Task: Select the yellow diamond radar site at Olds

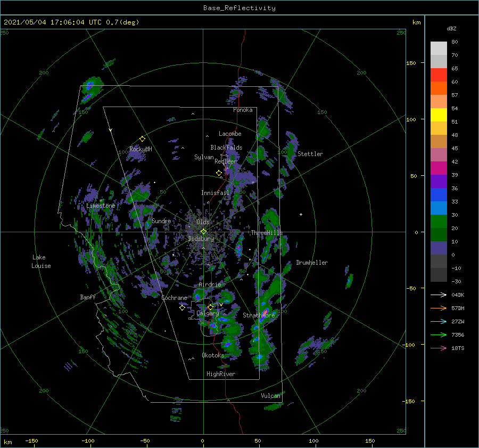Action: click(x=203, y=232)
